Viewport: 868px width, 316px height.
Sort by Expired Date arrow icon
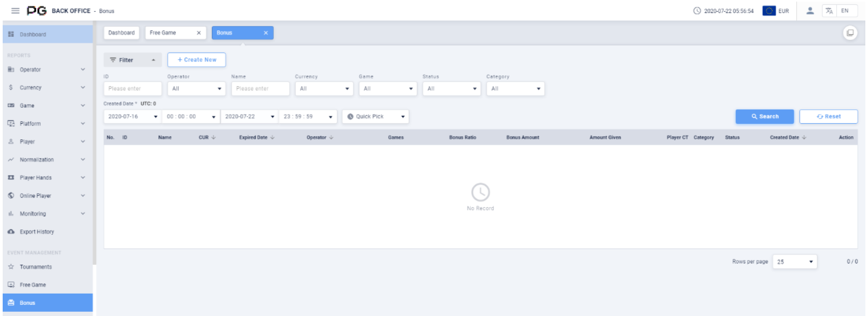pyautogui.click(x=272, y=138)
